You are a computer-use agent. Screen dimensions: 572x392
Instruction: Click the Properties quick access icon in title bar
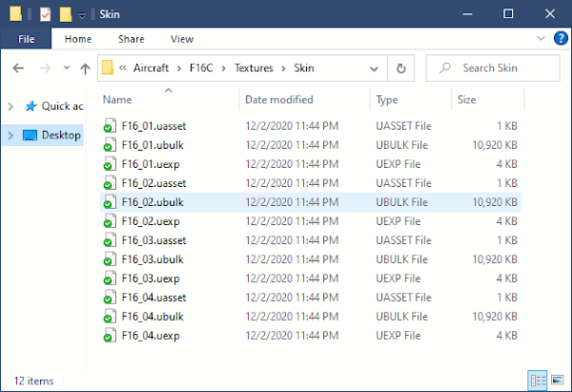[x=45, y=14]
